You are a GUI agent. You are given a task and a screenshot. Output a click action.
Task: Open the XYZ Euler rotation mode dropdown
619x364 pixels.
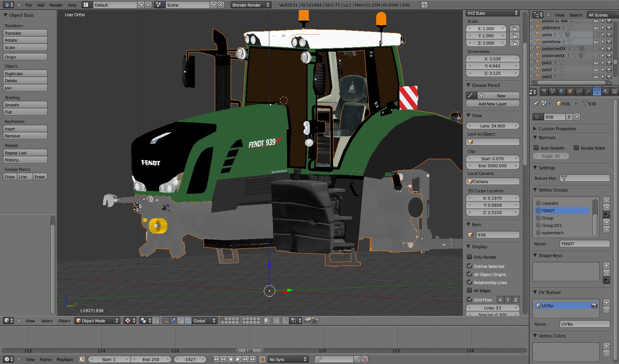click(493, 13)
